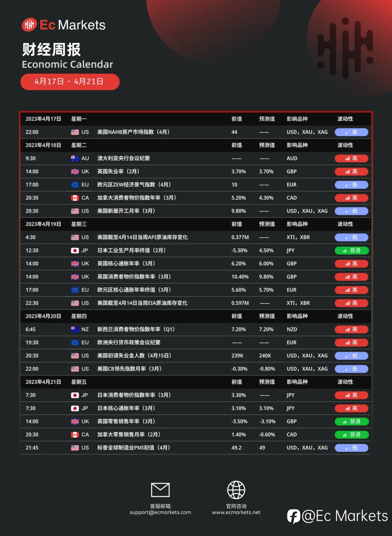Click the US flag in the 美国初请失业金人数 row
392x536 pixels.
tap(75, 356)
